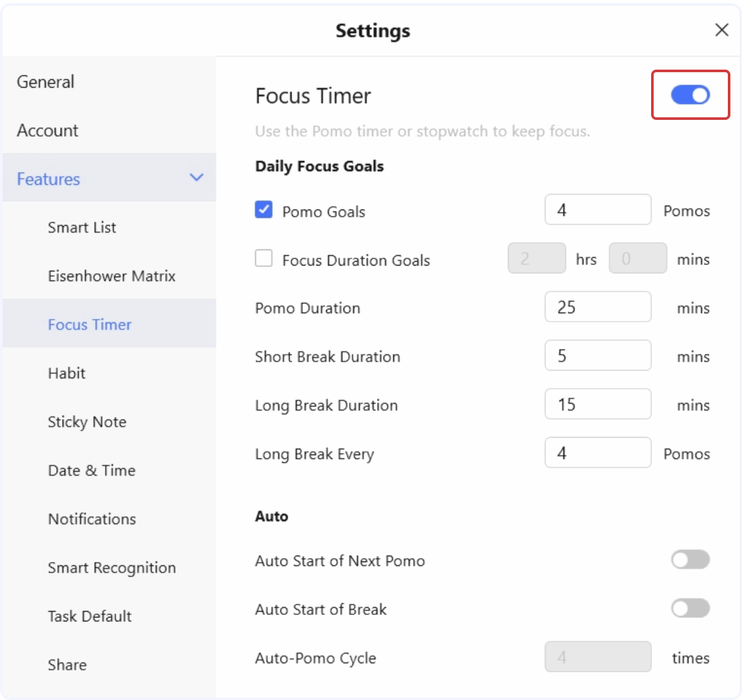Open the Smart List settings
This screenshot has height=700, width=742.
coord(82,227)
